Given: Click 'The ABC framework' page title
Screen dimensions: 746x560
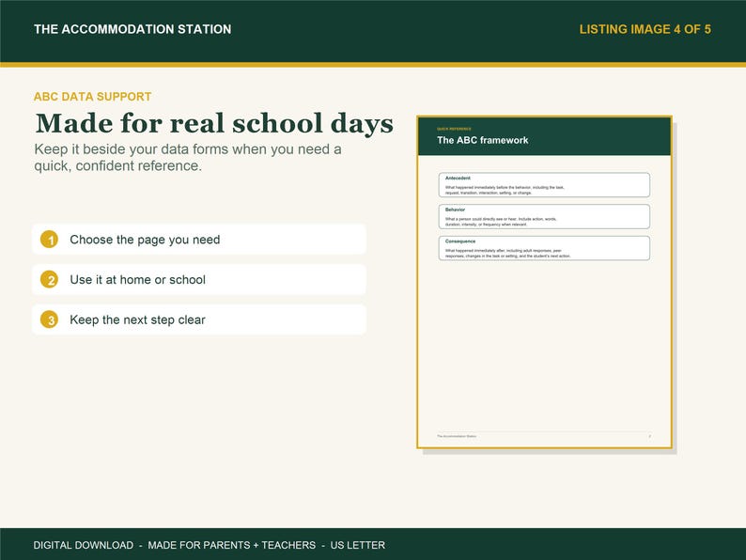Looking at the screenshot, I should click(x=482, y=140).
